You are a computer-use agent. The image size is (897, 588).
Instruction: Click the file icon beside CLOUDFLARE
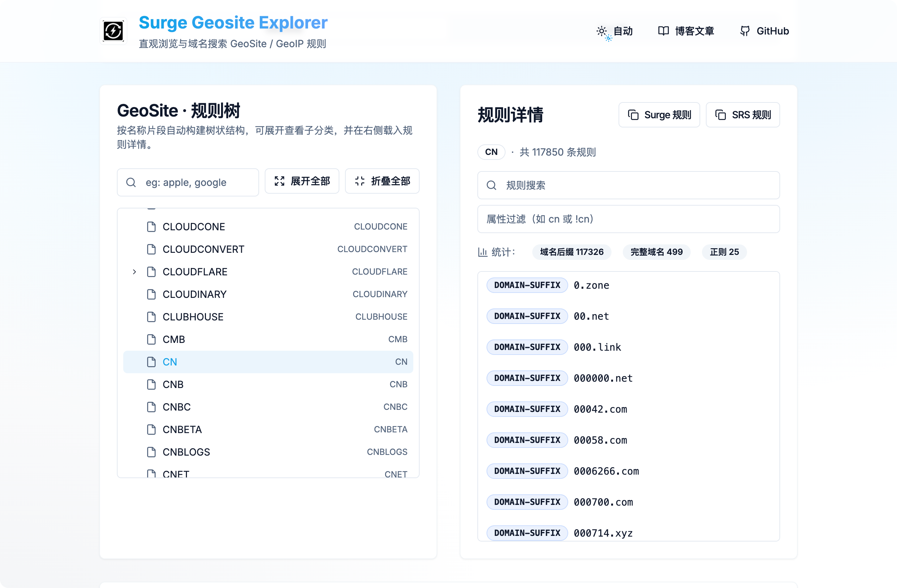(x=151, y=272)
